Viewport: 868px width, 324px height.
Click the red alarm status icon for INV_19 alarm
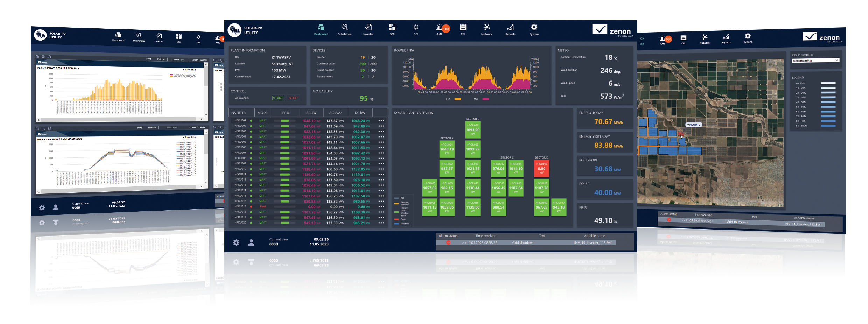pos(448,242)
